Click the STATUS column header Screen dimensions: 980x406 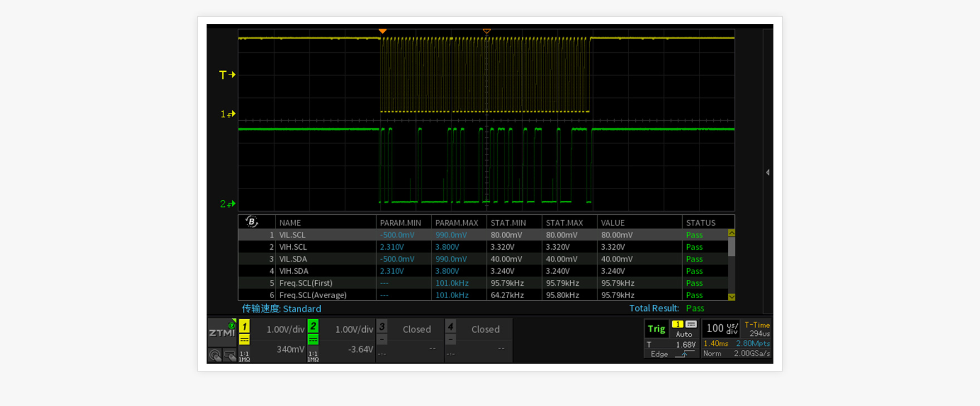point(700,222)
